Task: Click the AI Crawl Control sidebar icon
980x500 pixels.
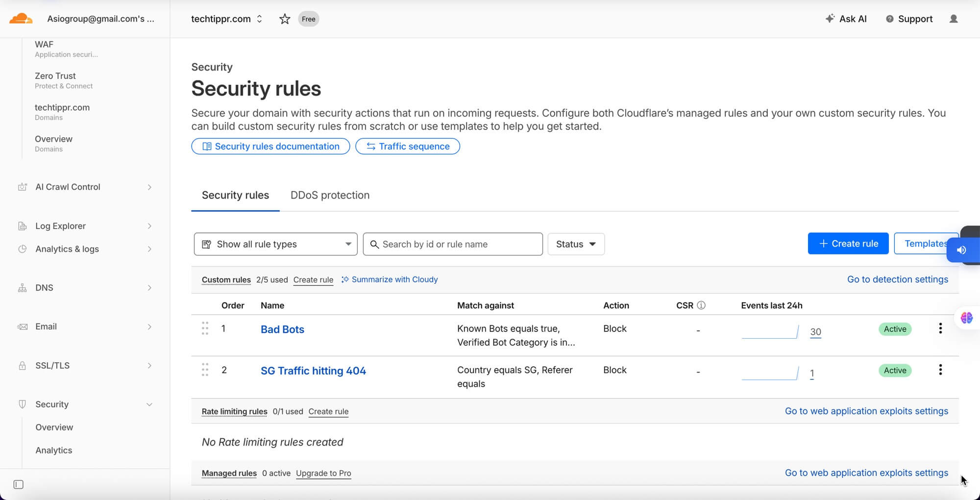Action: [23, 187]
